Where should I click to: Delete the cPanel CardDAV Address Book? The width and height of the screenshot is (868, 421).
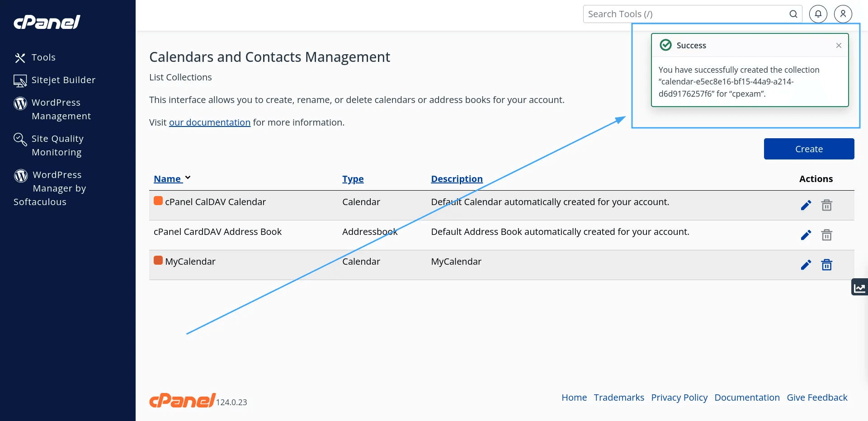click(827, 235)
